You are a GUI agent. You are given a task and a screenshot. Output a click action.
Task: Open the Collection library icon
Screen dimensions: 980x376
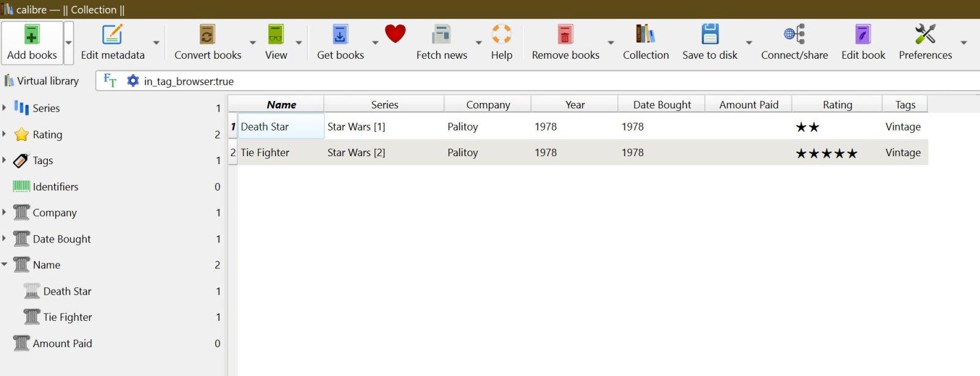(x=646, y=34)
